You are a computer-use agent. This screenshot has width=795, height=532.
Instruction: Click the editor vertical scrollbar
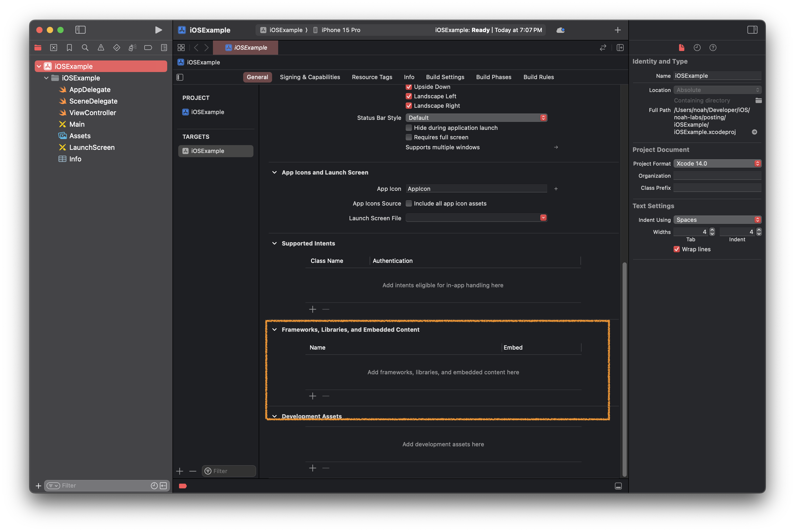[x=624, y=369]
